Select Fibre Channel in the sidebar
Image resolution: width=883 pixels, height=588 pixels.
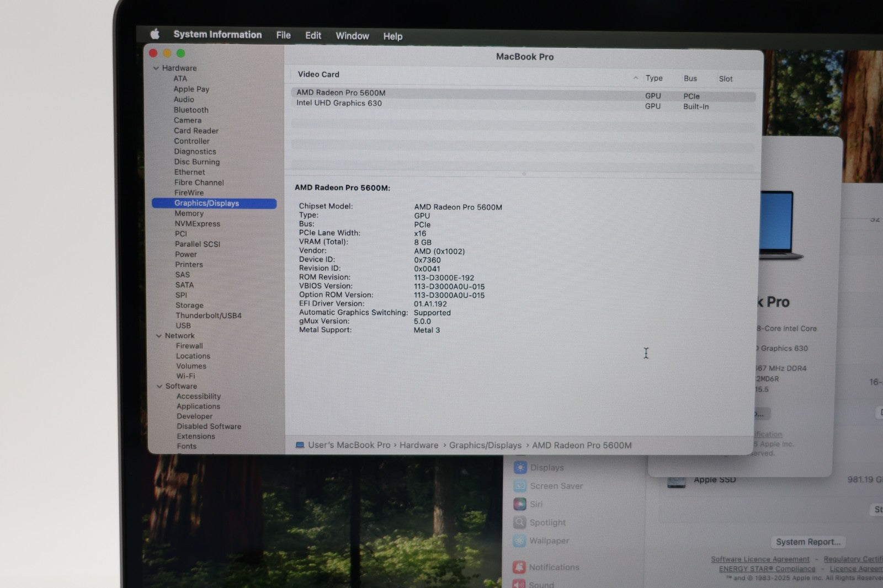tap(199, 183)
